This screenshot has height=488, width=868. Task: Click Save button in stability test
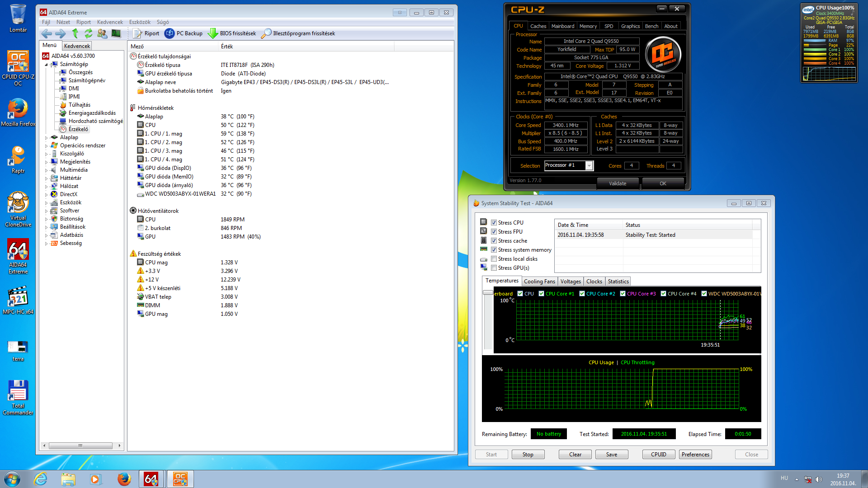click(612, 455)
